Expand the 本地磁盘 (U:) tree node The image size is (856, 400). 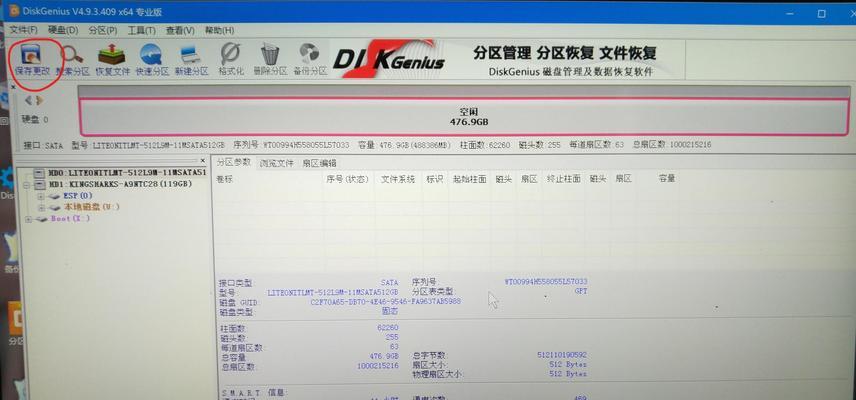click(x=41, y=207)
